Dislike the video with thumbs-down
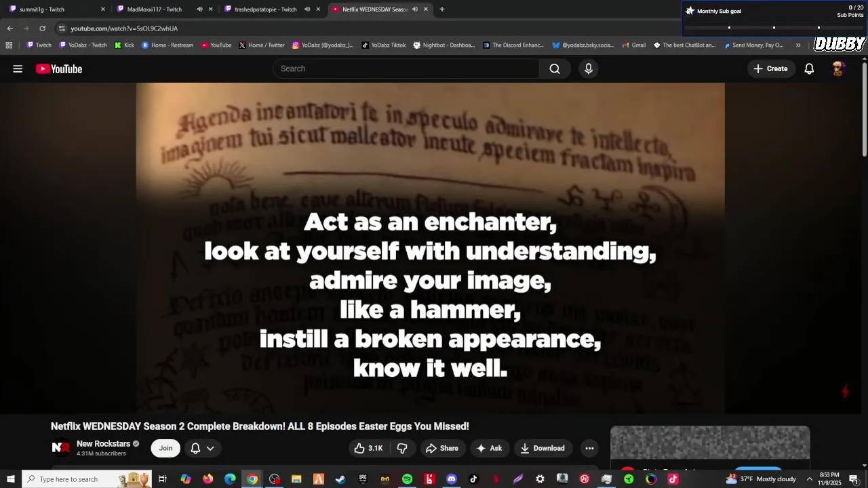 point(402,448)
